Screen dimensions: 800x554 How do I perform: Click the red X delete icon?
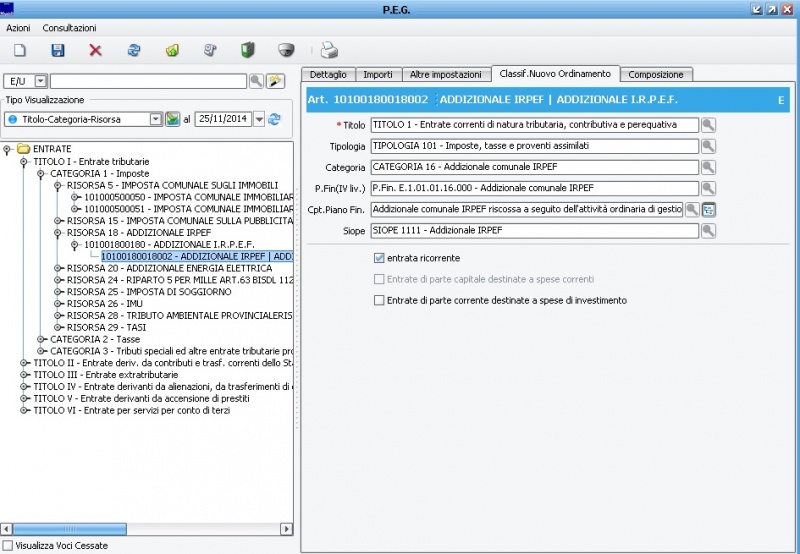(95, 50)
